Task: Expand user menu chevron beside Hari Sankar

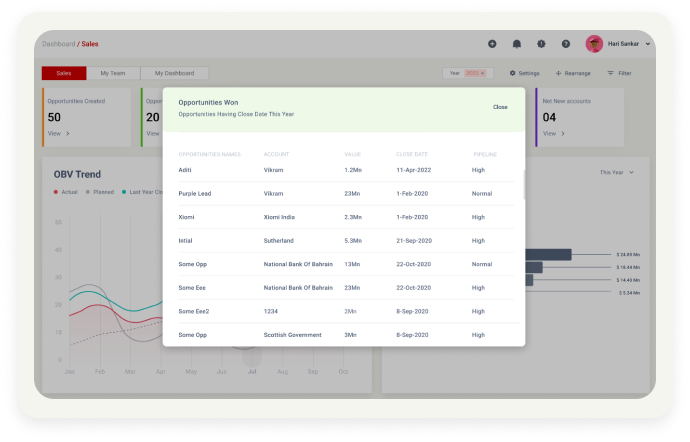Action: point(648,44)
